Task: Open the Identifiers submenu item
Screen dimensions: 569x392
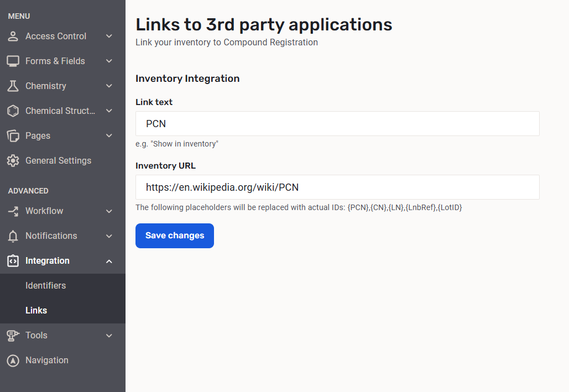Action: point(45,286)
